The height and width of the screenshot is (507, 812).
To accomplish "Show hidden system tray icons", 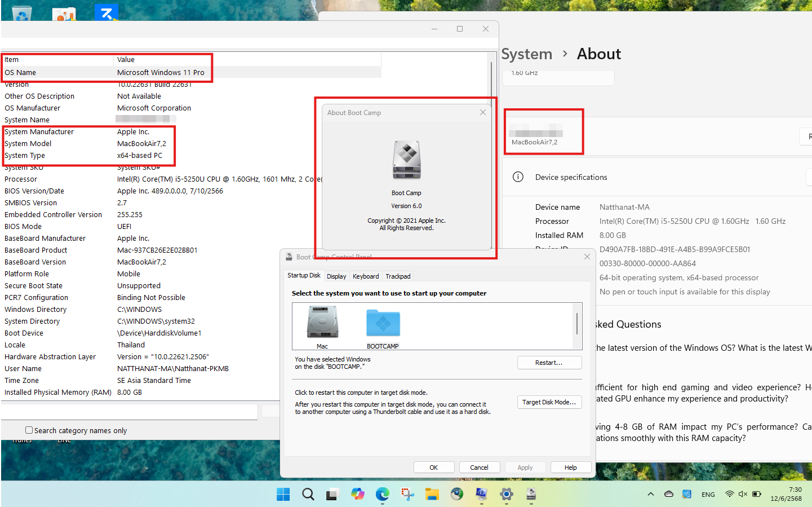I will tap(651, 495).
